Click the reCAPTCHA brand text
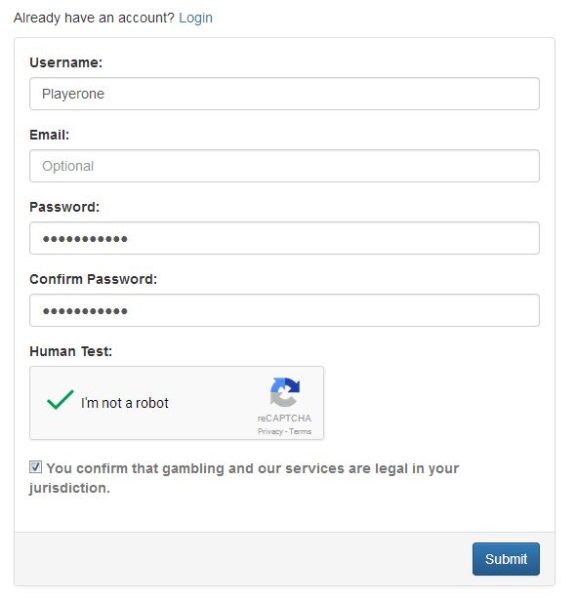Image resolution: width=577 pixels, height=600 pixels. pos(284,418)
